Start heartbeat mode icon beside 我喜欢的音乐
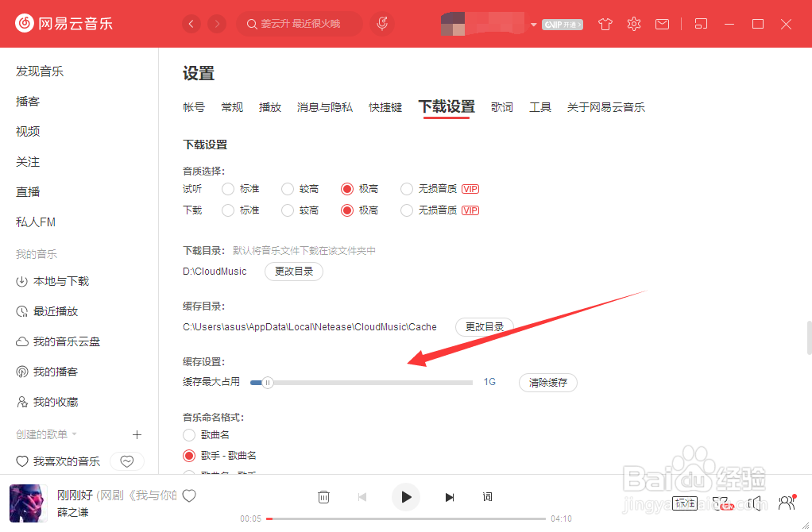The height and width of the screenshot is (532, 812). point(127,461)
